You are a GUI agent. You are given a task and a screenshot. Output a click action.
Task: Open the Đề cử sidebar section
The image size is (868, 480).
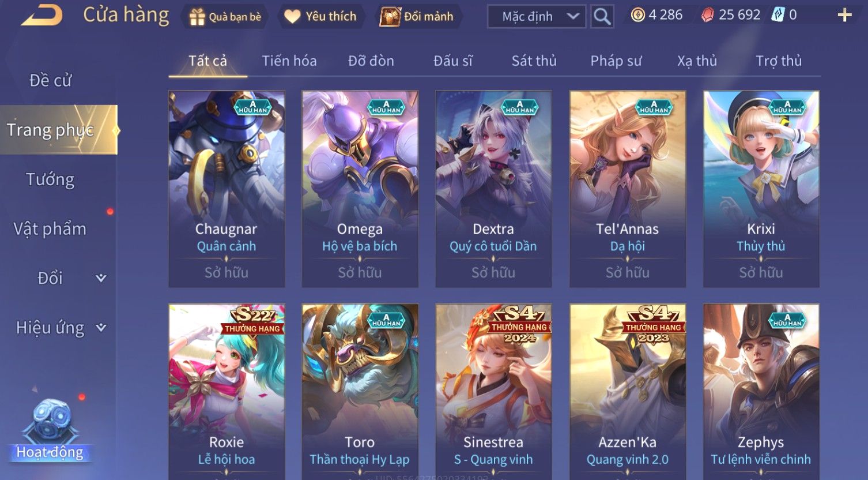50,80
